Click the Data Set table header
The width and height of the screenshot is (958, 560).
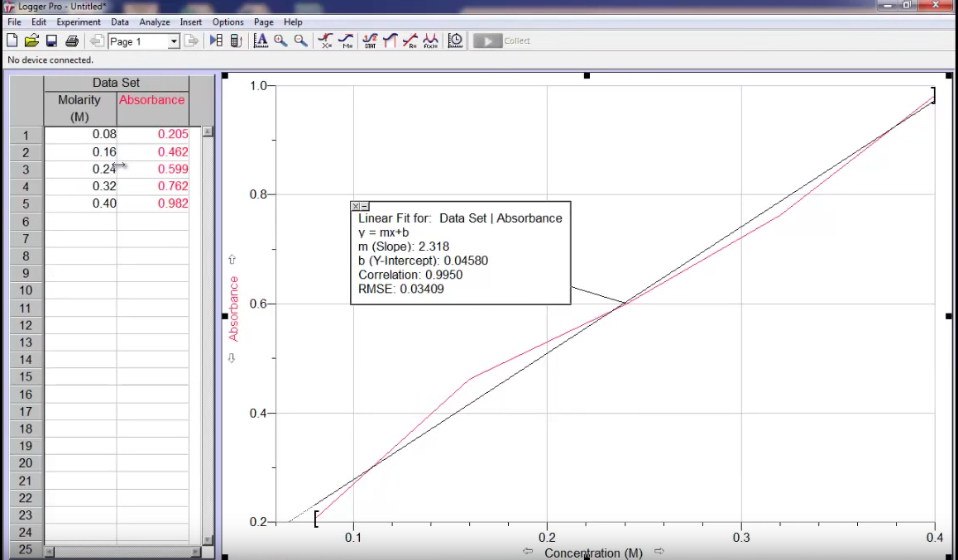click(116, 83)
